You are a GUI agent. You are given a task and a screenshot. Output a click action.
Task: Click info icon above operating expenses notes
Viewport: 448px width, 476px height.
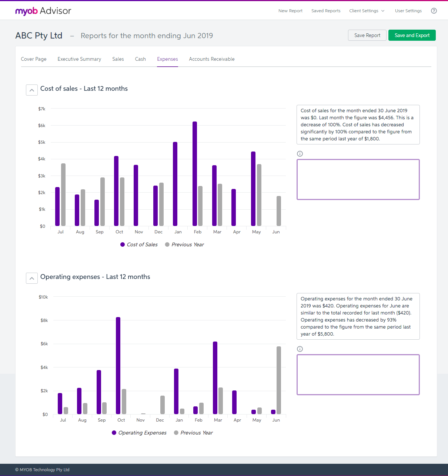(x=300, y=349)
